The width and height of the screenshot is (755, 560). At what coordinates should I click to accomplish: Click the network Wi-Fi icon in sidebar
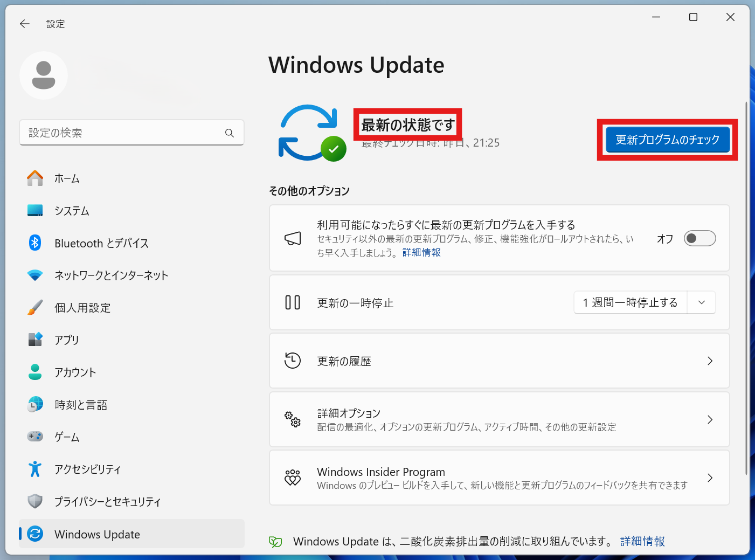coord(35,275)
